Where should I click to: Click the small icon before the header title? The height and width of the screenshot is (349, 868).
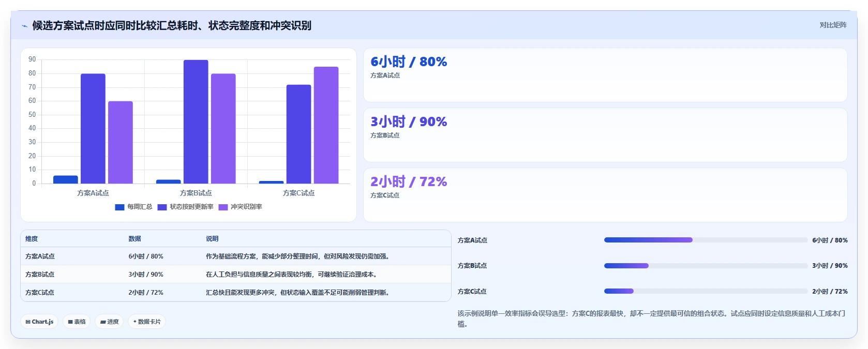[24, 26]
